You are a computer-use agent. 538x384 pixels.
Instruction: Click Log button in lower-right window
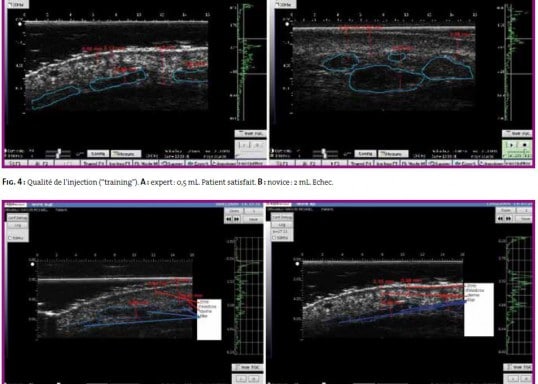pos(282,225)
